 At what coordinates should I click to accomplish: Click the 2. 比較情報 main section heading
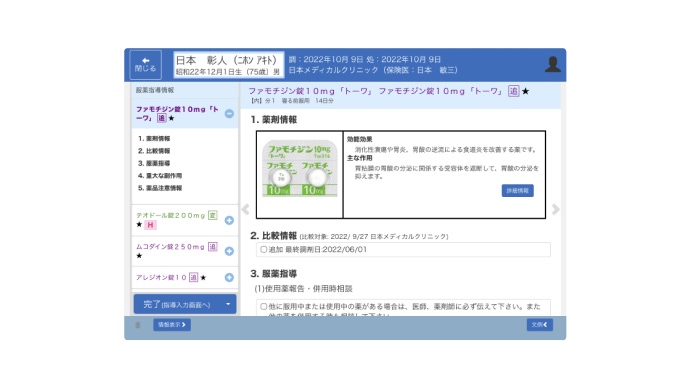pos(274,236)
